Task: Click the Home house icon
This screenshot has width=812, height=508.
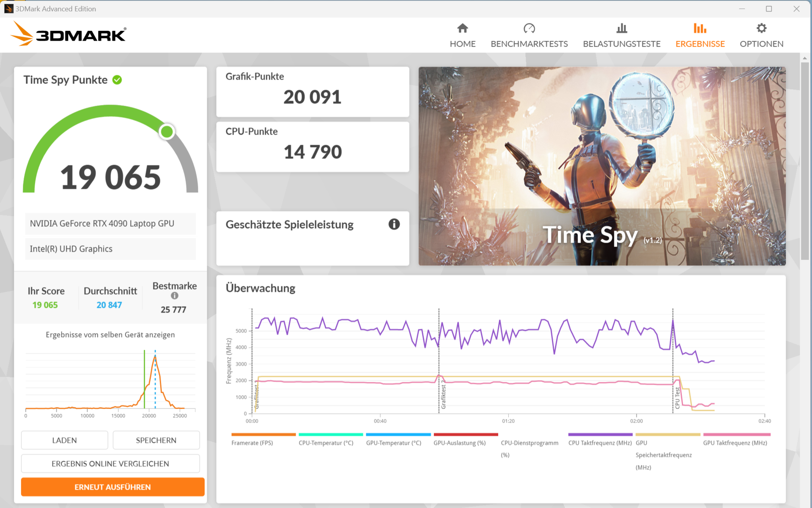Action: click(463, 28)
